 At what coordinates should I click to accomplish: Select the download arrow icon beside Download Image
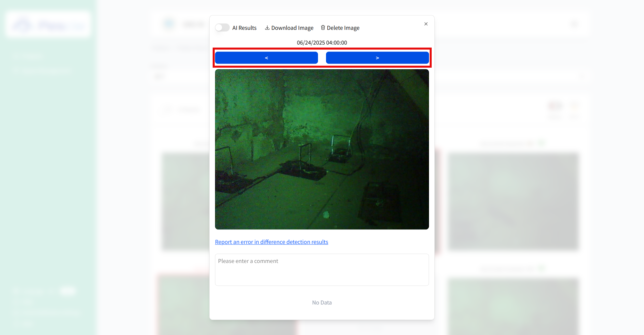pyautogui.click(x=267, y=27)
